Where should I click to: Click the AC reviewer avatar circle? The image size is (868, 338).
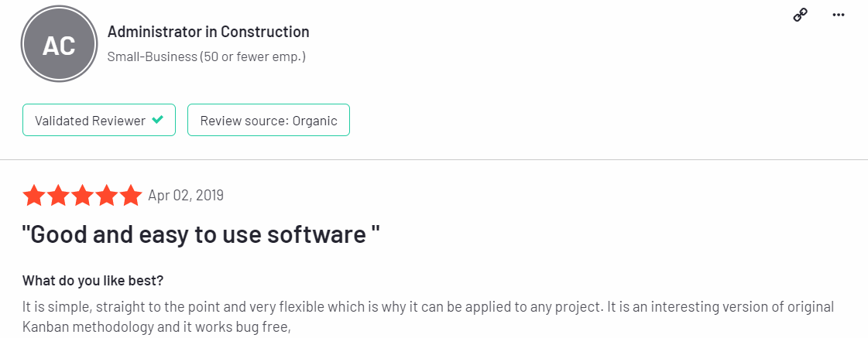[x=59, y=44]
